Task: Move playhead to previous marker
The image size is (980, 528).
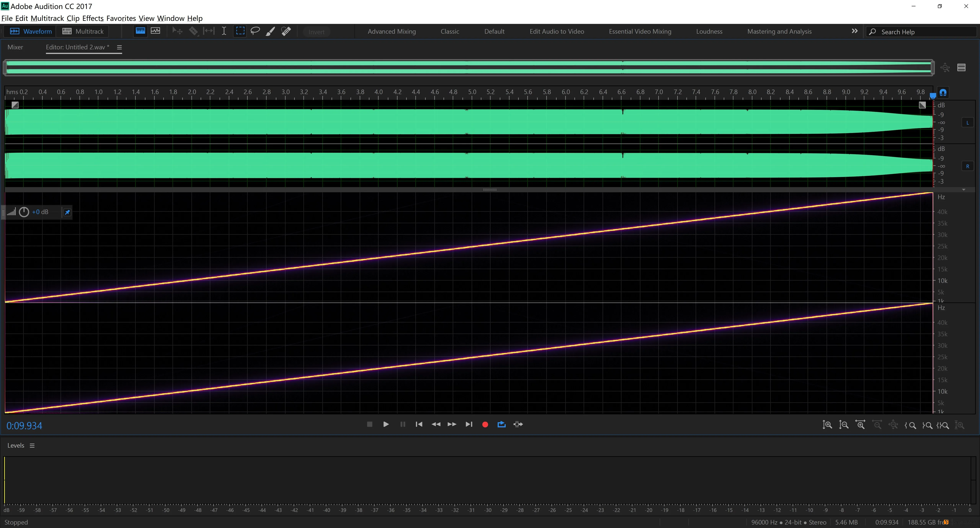Action: [419, 424]
